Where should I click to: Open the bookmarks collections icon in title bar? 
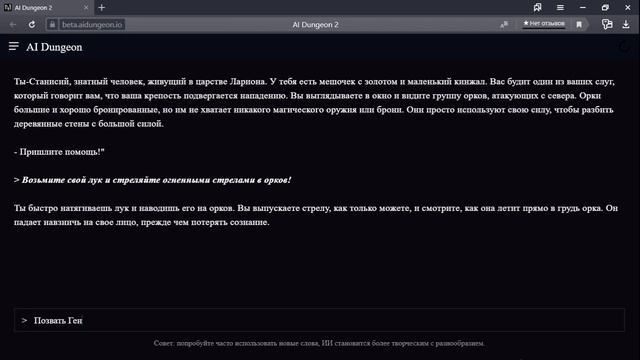pos(538,7)
